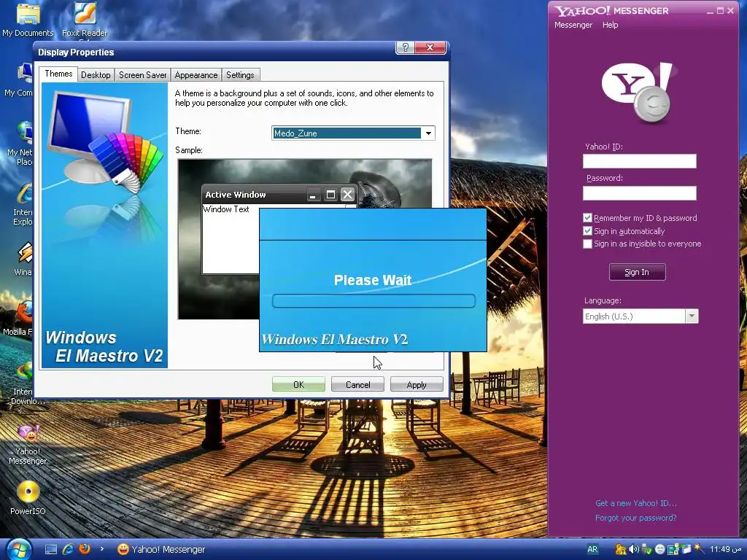Open Internet Download Manager desktop shortcut
Image resolution: width=747 pixels, height=560 pixels.
(x=23, y=384)
